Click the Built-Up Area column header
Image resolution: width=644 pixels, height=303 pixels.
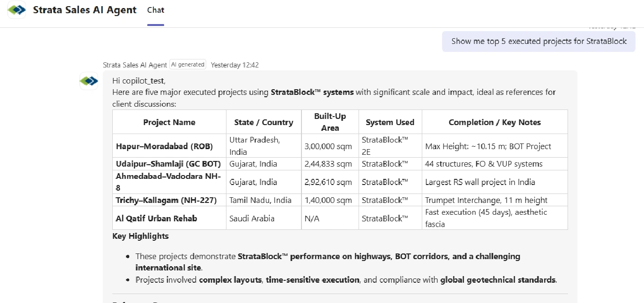(x=330, y=122)
